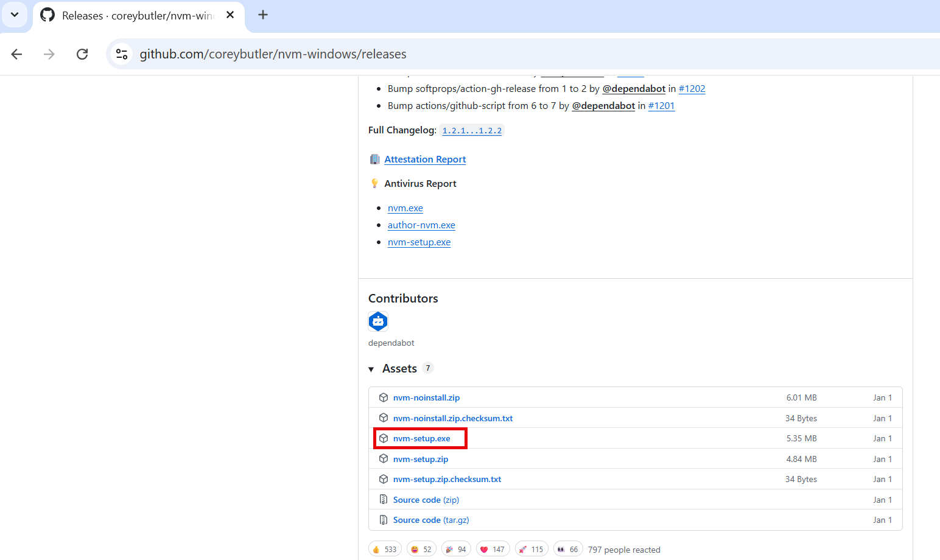Image resolution: width=940 pixels, height=560 pixels.
Task: Click the Assets heading label
Action: point(399,369)
